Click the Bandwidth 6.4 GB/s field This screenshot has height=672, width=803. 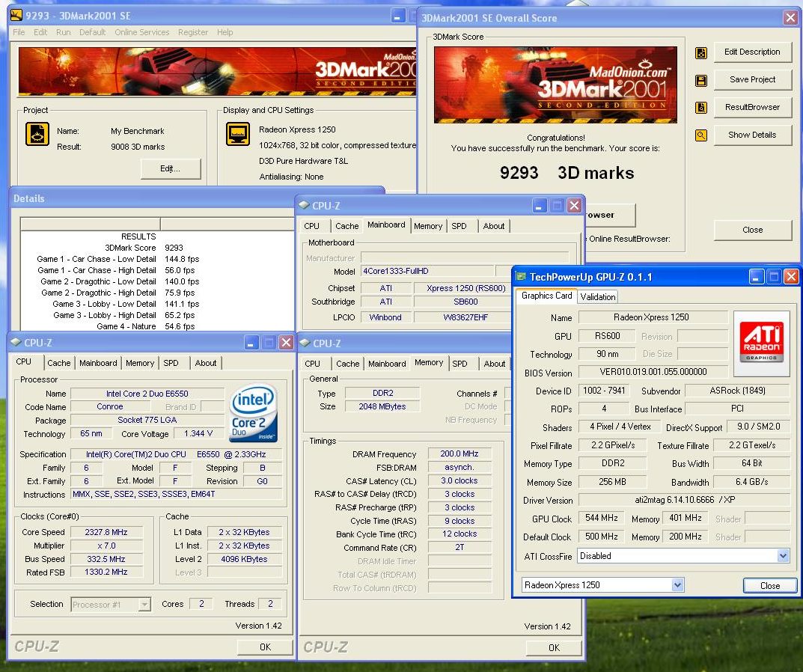pos(751,482)
